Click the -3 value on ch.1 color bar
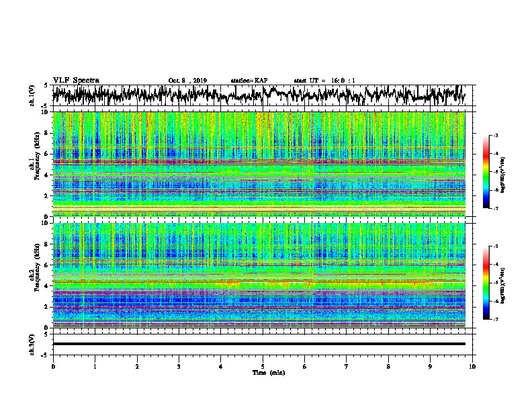Screen dimensions: 532x411 click(x=496, y=136)
